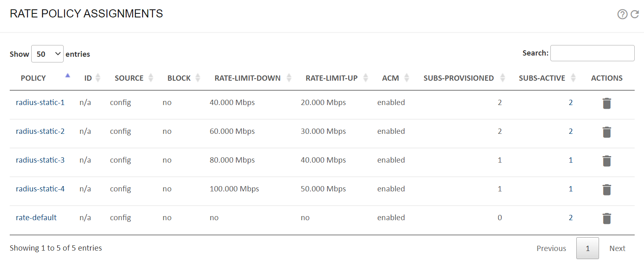Sort table by POLICY column arrow
The image size is (644, 266).
[x=68, y=76]
